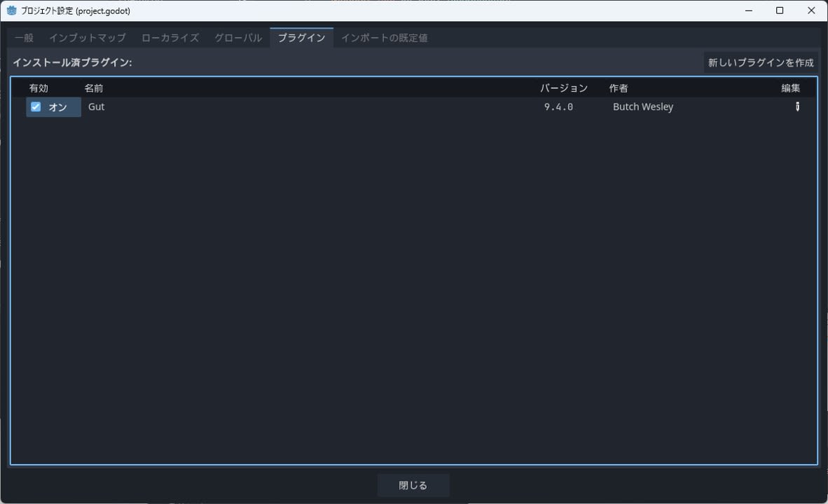Viewport: 828px width, 504px height.
Task: Click the 閉じる button
Action: click(x=413, y=485)
